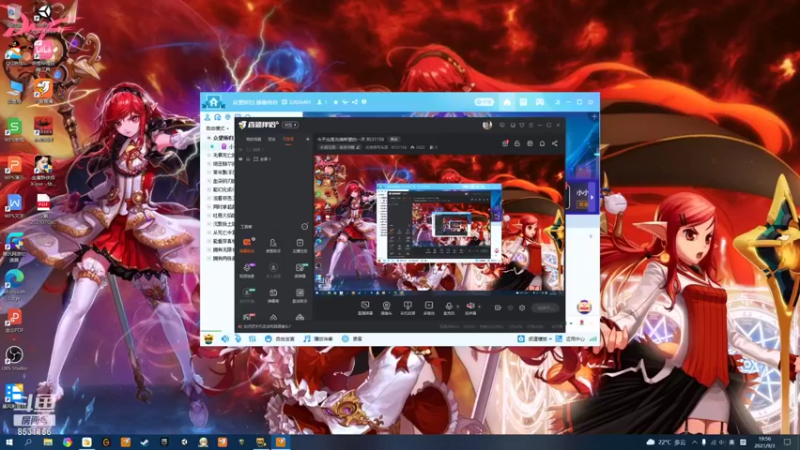Open the YY home tab house icon

(x=507, y=102)
